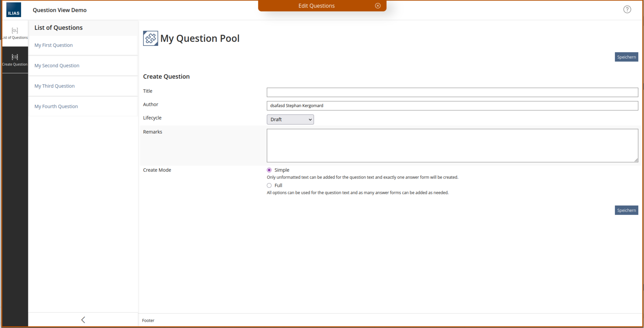This screenshot has width=644, height=328.
Task: Open My Third Question link
Action: tap(54, 86)
